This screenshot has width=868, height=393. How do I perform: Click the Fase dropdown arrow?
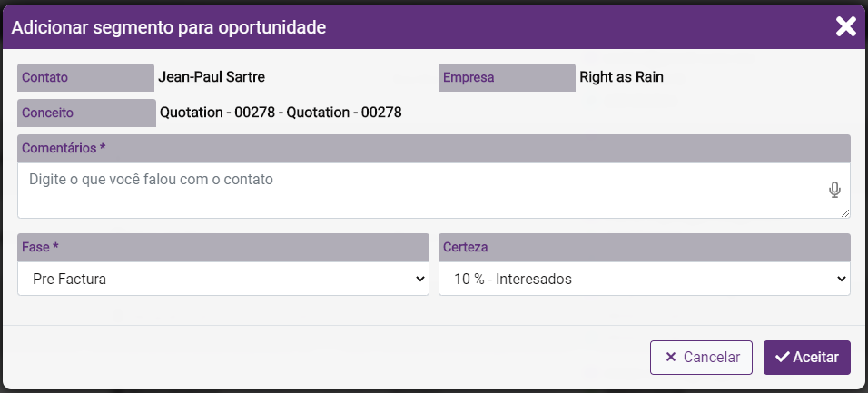[x=419, y=280]
